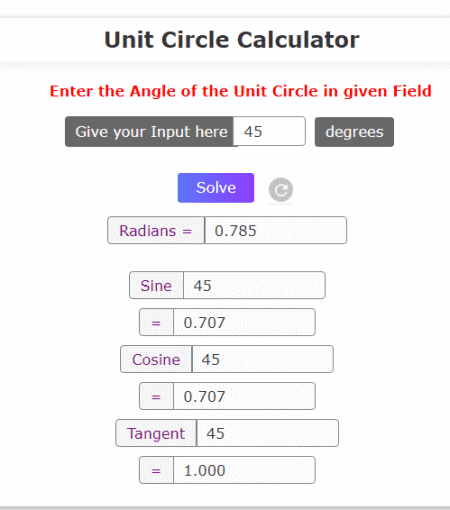The height and width of the screenshot is (510, 450).
Task: Select the Tangent angle field
Action: 268,433
